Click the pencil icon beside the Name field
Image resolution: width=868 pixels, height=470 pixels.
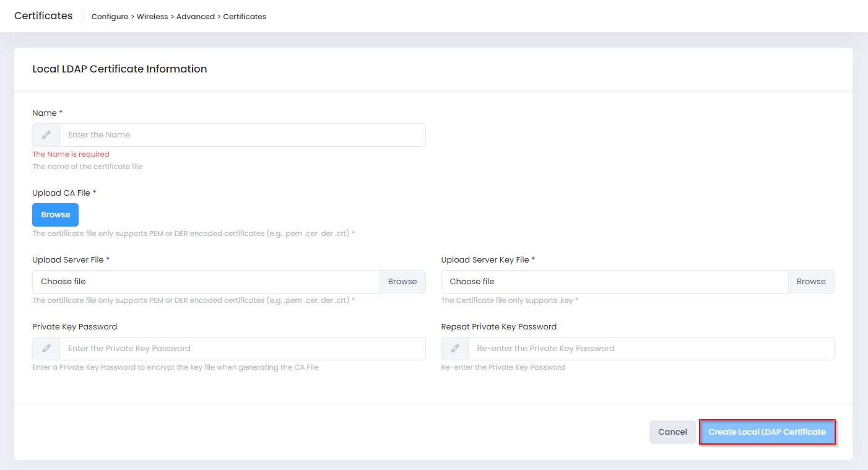pyautogui.click(x=46, y=135)
